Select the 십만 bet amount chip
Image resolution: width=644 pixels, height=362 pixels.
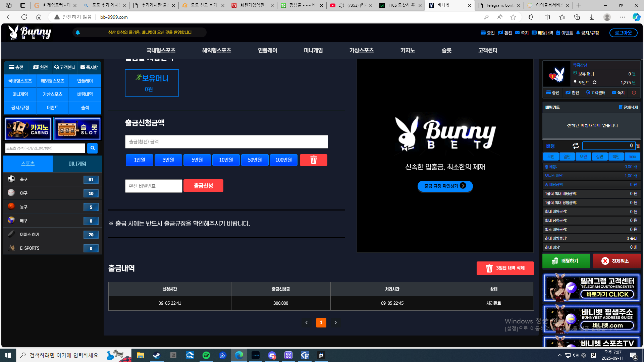point(600,157)
